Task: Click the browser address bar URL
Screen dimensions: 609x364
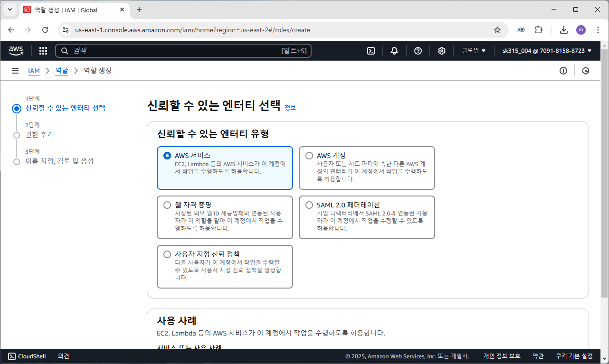Action: tap(192, 30)
